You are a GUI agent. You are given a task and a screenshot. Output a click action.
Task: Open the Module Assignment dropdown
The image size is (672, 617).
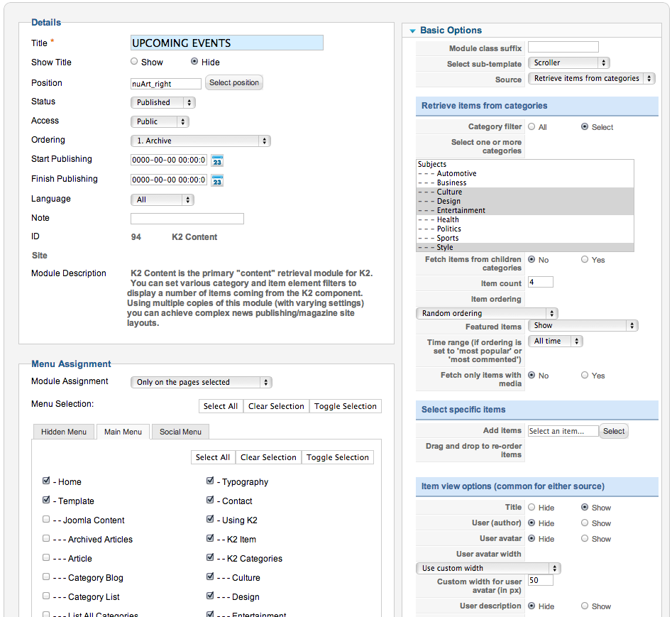[x=202, y=382]
